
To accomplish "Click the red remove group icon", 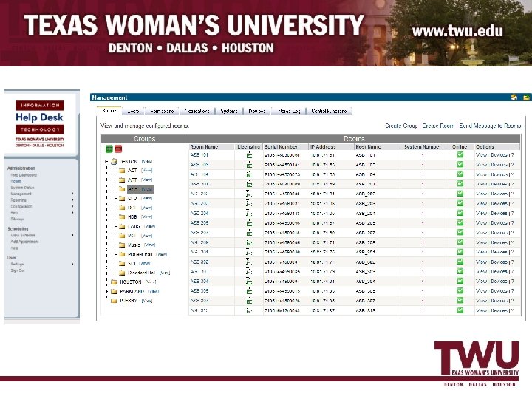I will [x=118, y=149].
